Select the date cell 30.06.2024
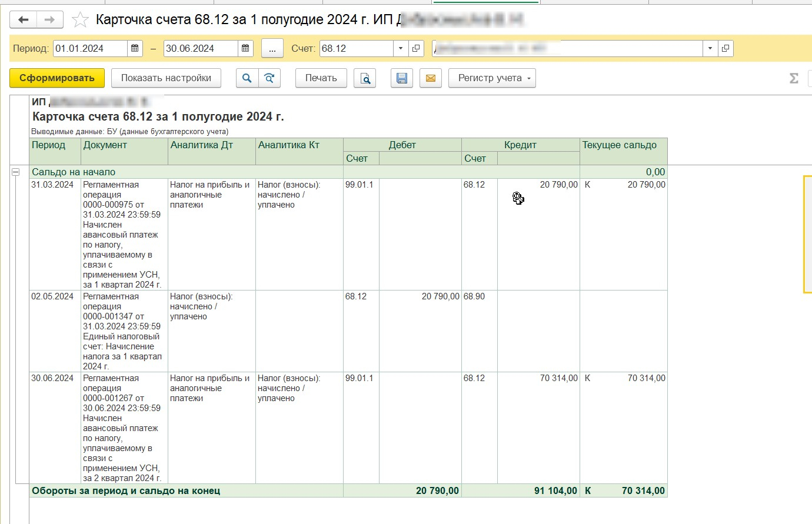 tap(55, 428)
